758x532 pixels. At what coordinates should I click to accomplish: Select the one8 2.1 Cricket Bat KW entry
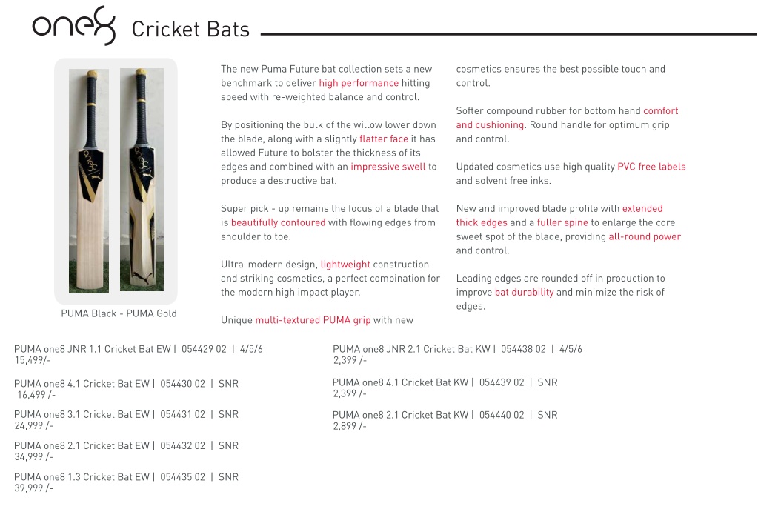pos(445,420)
